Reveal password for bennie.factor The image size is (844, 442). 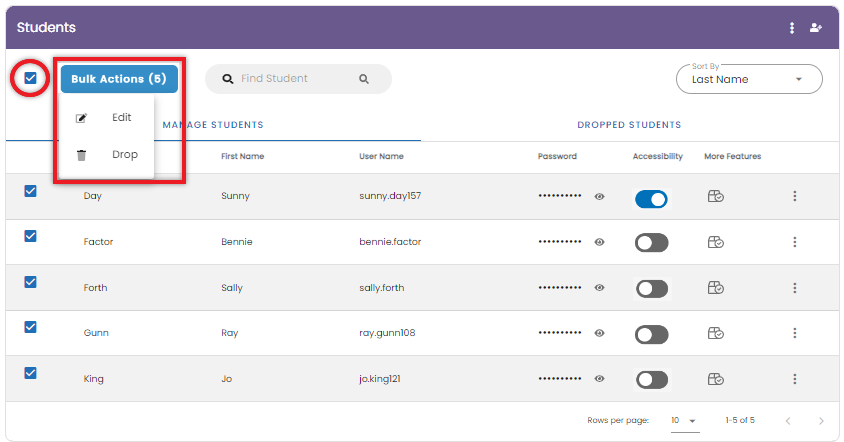(599, 242)
